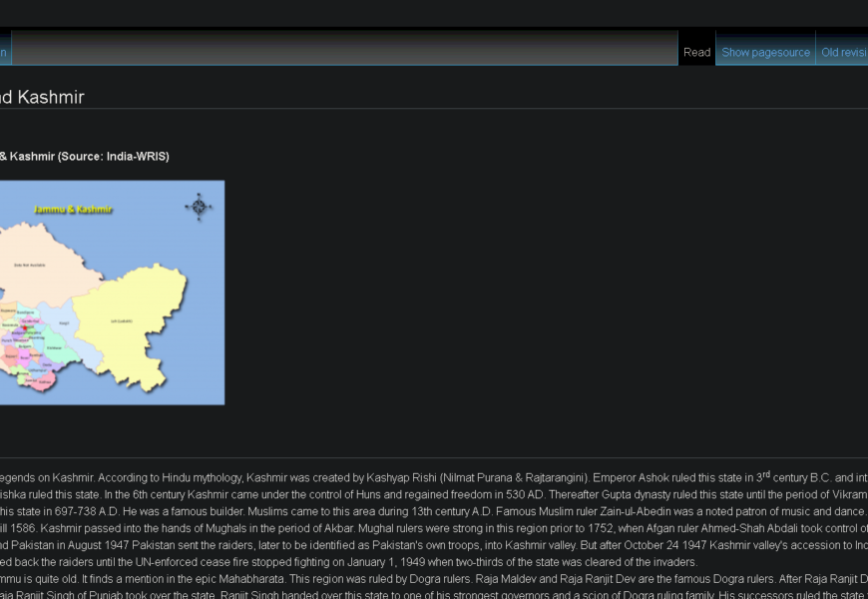
Task: Click the green Kishtwar district
Action: [x=55, y=348]
